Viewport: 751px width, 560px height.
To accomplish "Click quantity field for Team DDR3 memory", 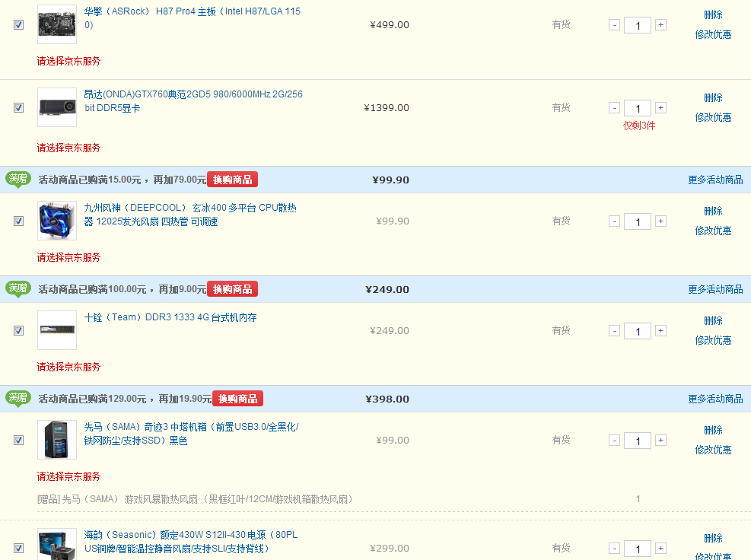I will tap(638, 331).
